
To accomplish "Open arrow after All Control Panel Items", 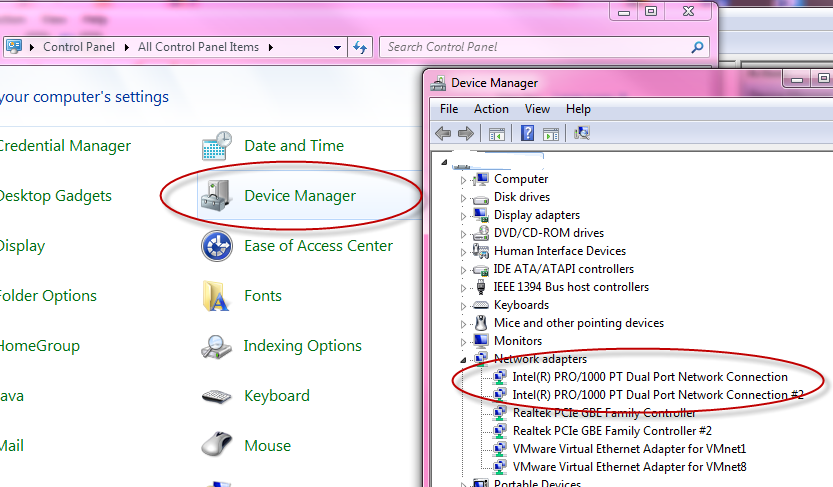I will click(x=271, y=47).
